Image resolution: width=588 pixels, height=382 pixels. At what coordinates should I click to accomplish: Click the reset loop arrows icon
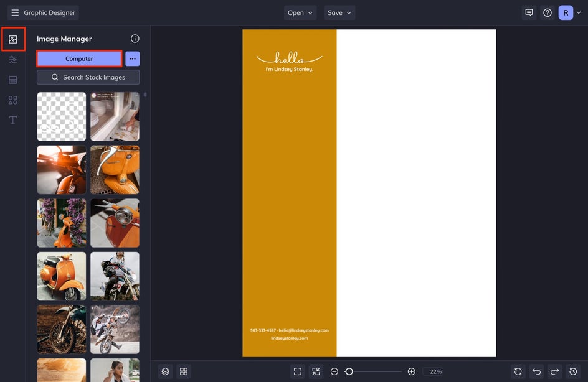click(518, 371)
